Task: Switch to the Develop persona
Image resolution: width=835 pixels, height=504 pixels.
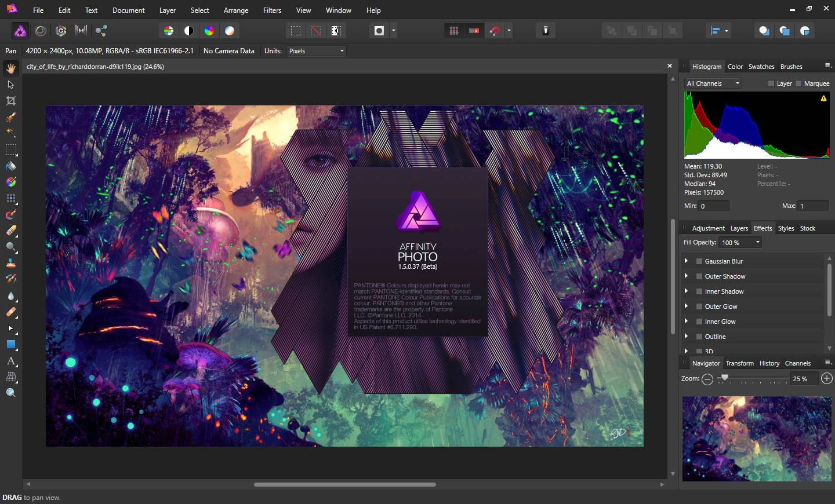Action: coord(61,31)
